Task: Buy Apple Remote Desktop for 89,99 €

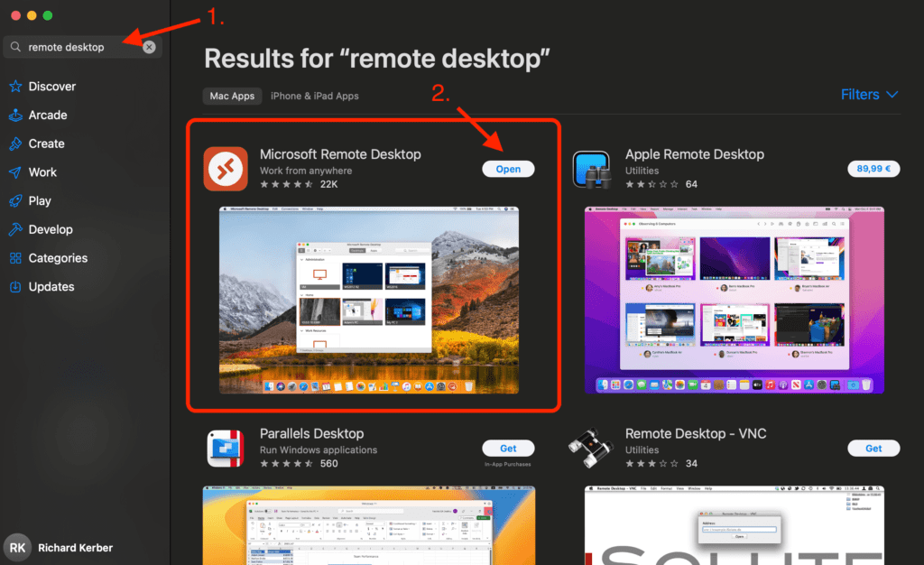Action: (873, 169)
